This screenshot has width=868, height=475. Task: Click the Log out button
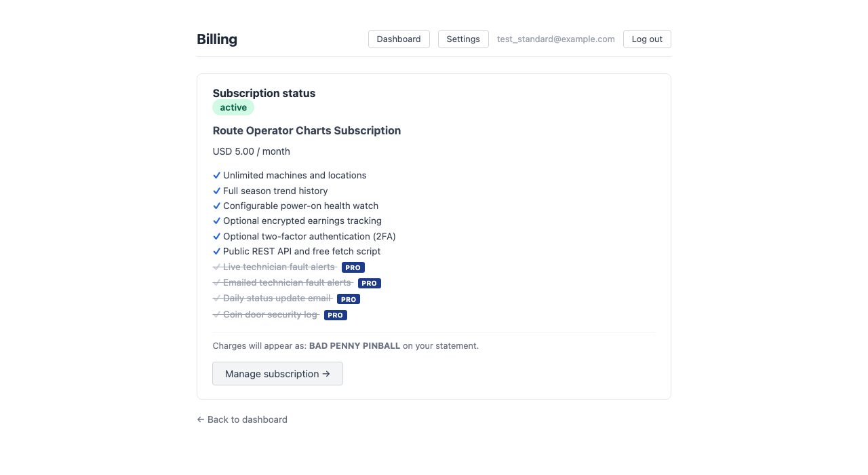647,39
